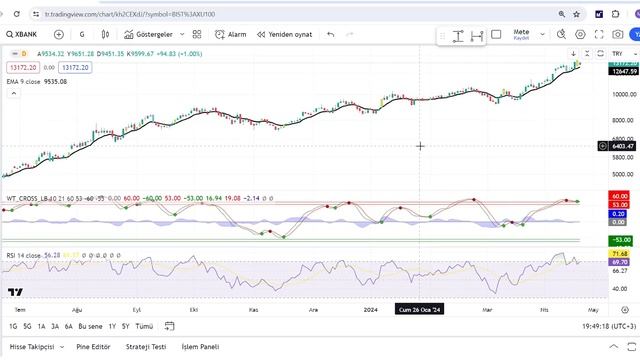
Task: Select the vertical price range measure tool
Action: (458, 36)
